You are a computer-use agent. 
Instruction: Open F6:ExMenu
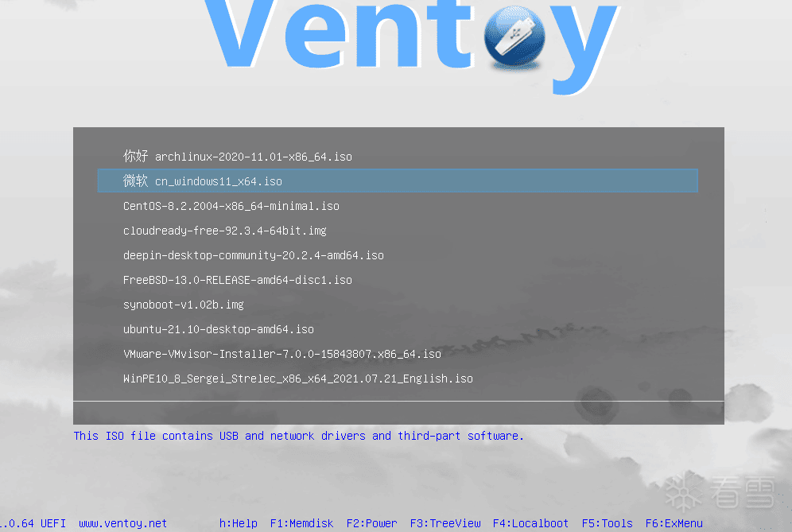click(x=674, y=523)
